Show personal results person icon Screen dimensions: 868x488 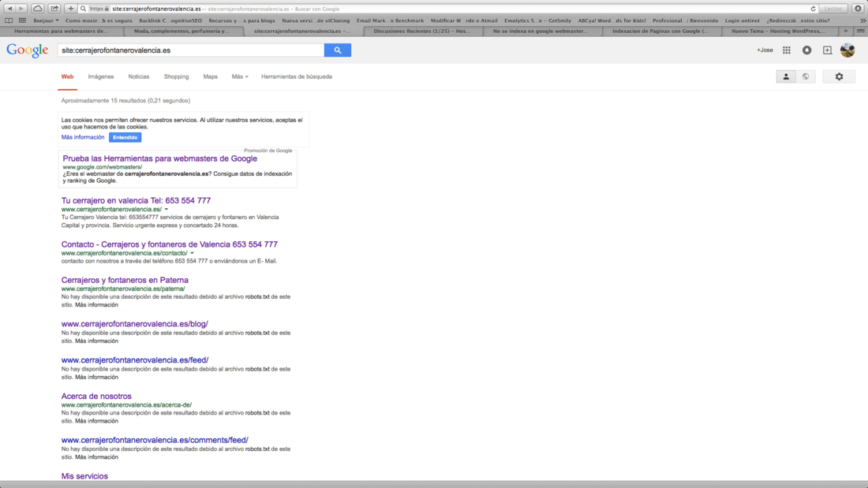[786, 77]
